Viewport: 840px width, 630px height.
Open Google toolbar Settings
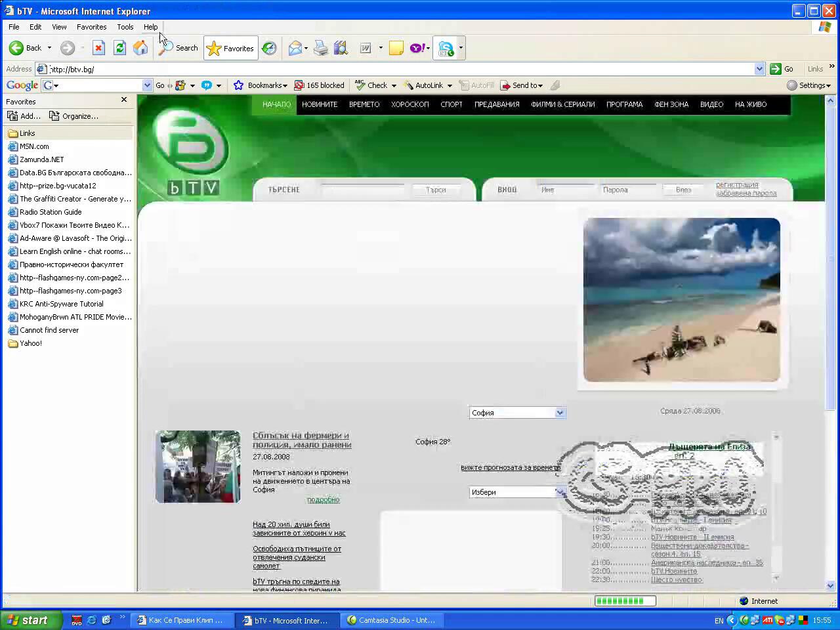tap(808, 85)
